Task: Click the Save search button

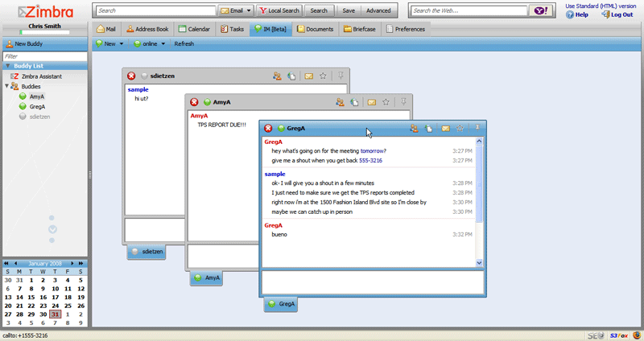Action: coord(349,10)
